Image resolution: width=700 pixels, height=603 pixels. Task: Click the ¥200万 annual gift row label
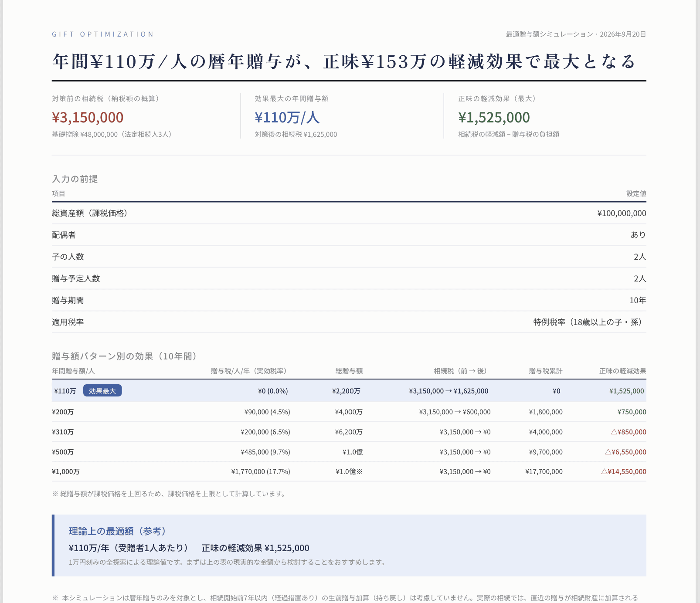coord(63,412)
